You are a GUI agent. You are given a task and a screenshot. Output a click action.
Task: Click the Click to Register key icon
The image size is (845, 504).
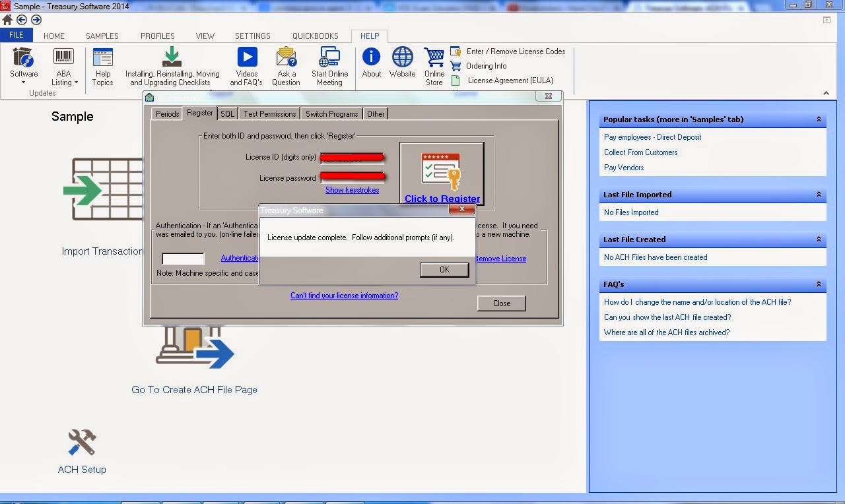(442, 171)
